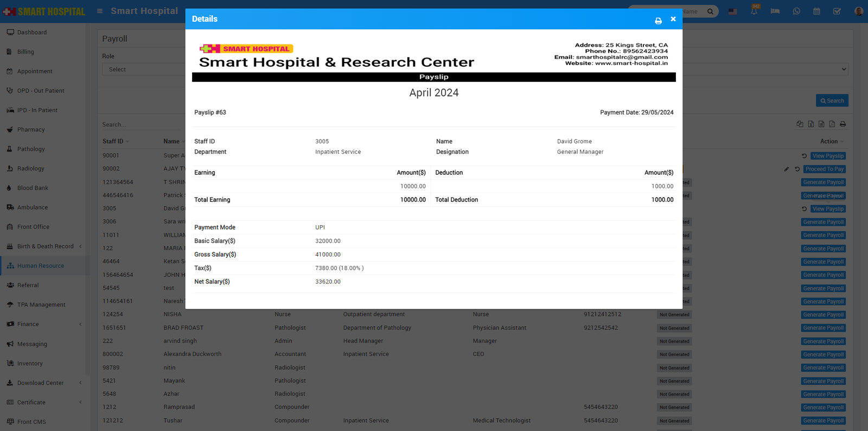
Task: Open the language flag selector
Action: (x=733, y=11)
